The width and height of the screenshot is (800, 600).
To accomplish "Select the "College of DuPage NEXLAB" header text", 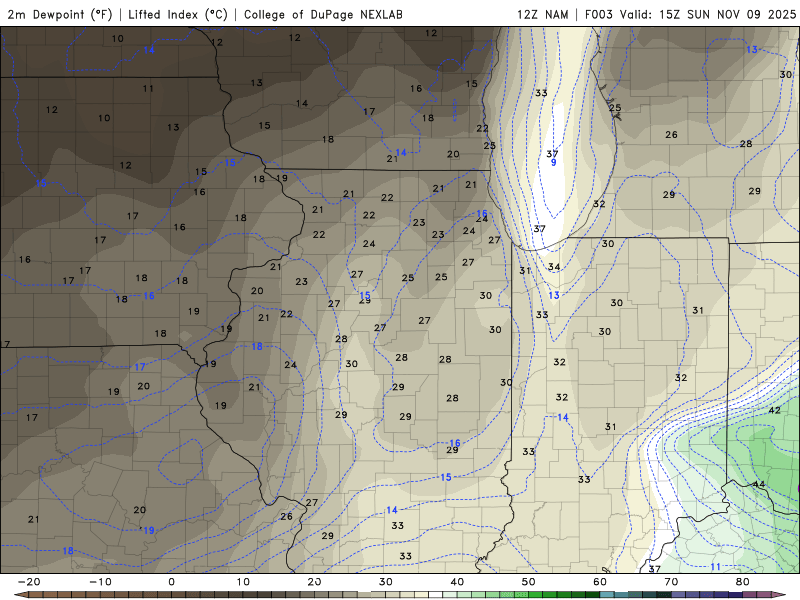I will [323, 15].
